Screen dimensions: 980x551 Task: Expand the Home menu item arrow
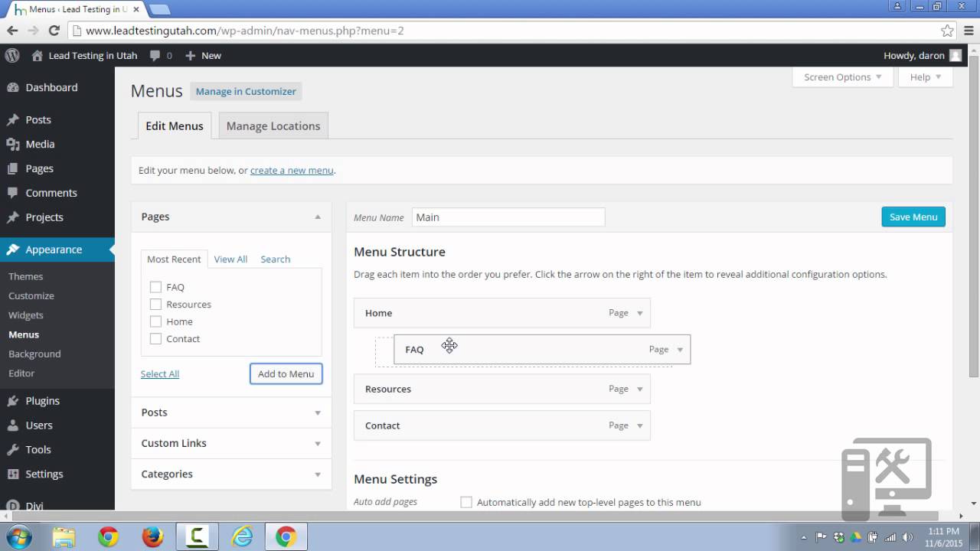640,313
